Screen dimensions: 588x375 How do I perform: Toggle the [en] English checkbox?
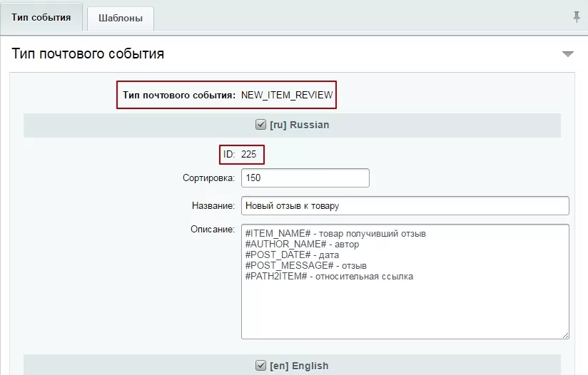(260, 365)
